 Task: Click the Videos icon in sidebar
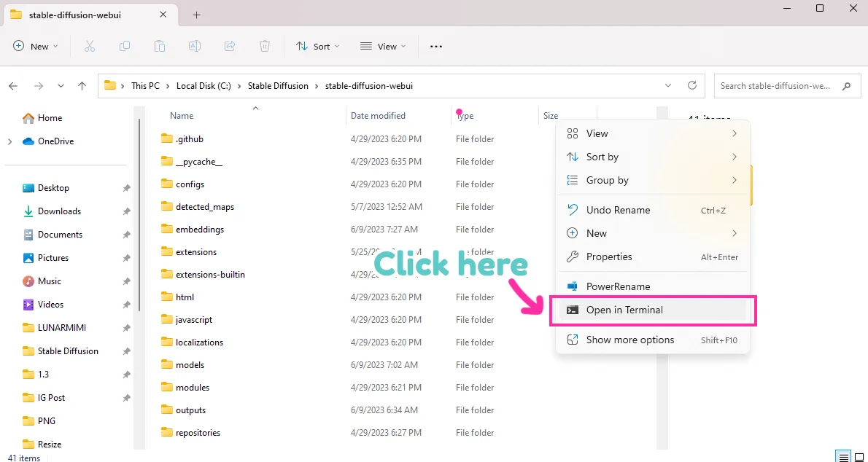click(x=28, y=305)
